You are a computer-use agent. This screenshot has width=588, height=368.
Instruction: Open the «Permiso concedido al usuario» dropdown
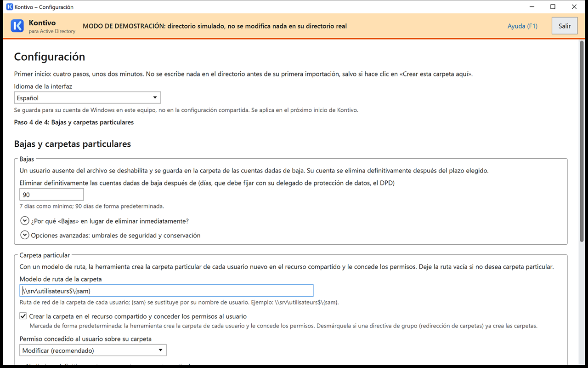point(93,350)
